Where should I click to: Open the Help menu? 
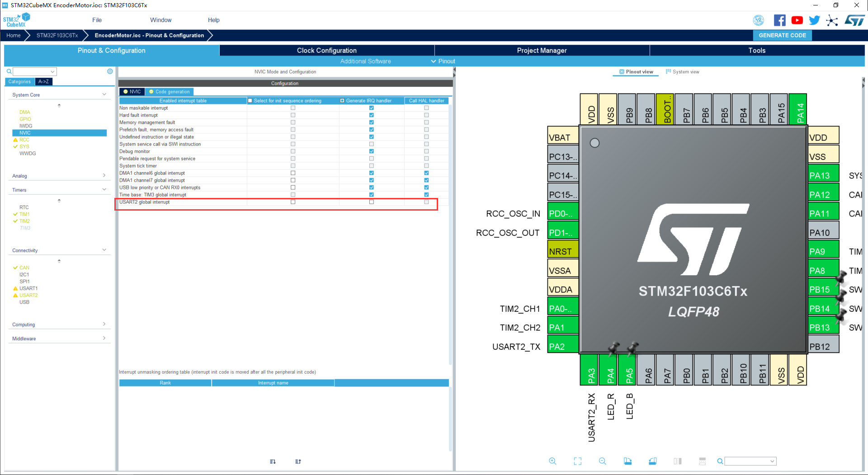[x=214, y=20]
